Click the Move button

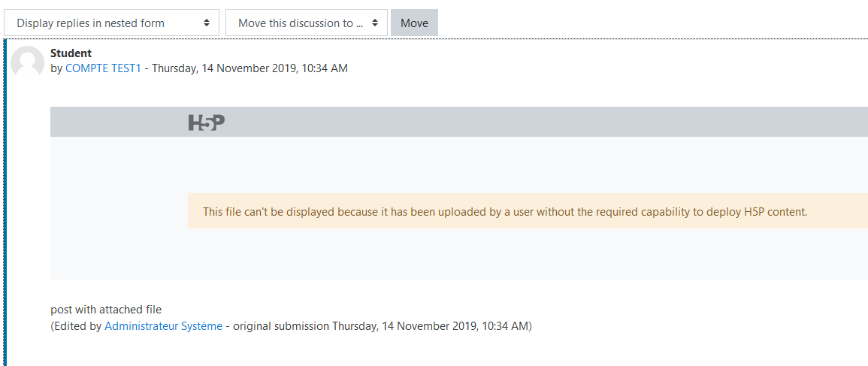point(414,23)
